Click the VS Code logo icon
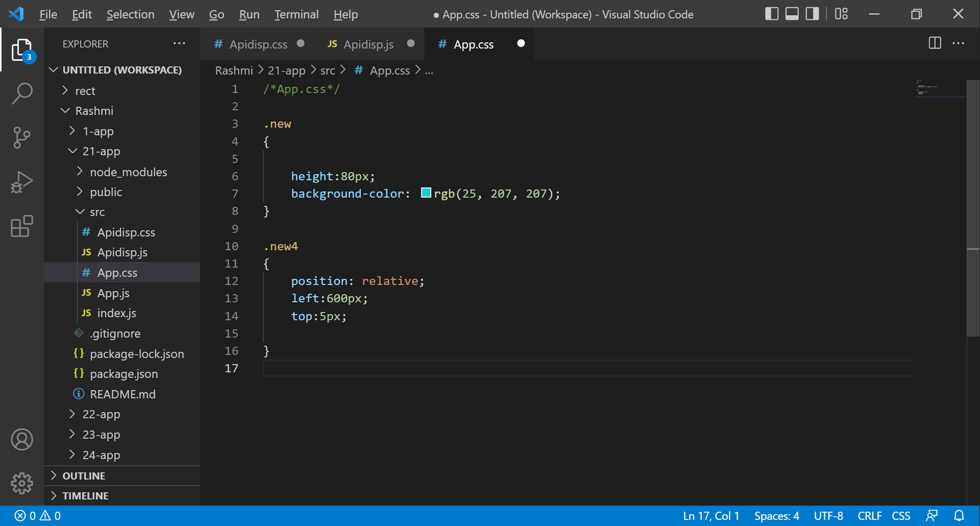980x526 pixels. click(x=16, y=14)
